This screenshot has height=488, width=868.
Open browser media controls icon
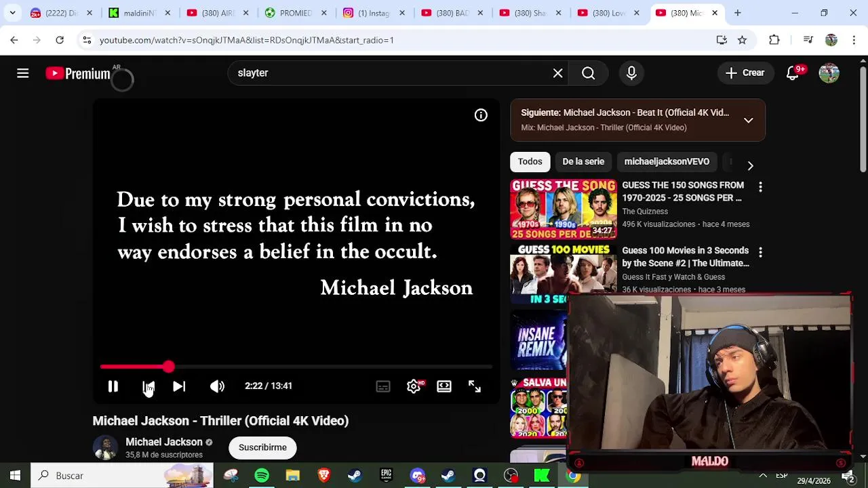[x=808, y=40]
